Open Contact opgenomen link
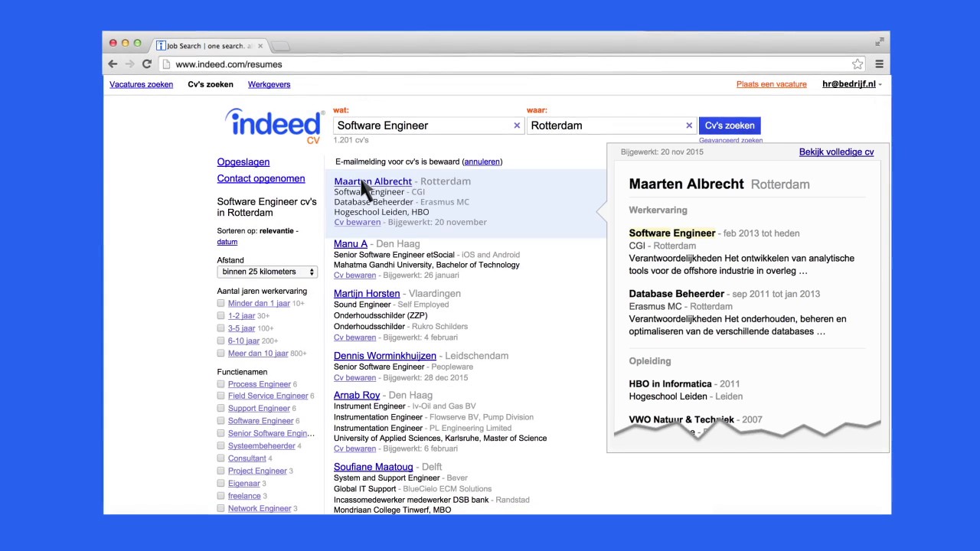The height and width of the screenshot is (551, 980). point(260,178)
